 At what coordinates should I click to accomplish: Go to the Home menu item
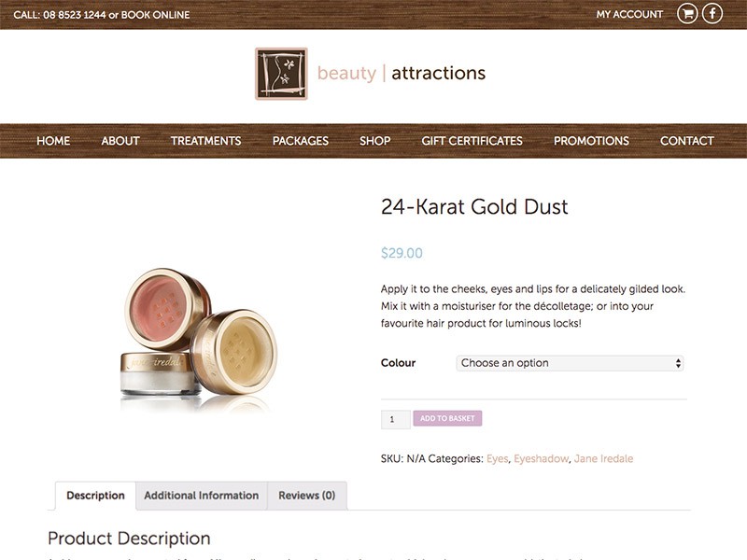coord(53,141)
